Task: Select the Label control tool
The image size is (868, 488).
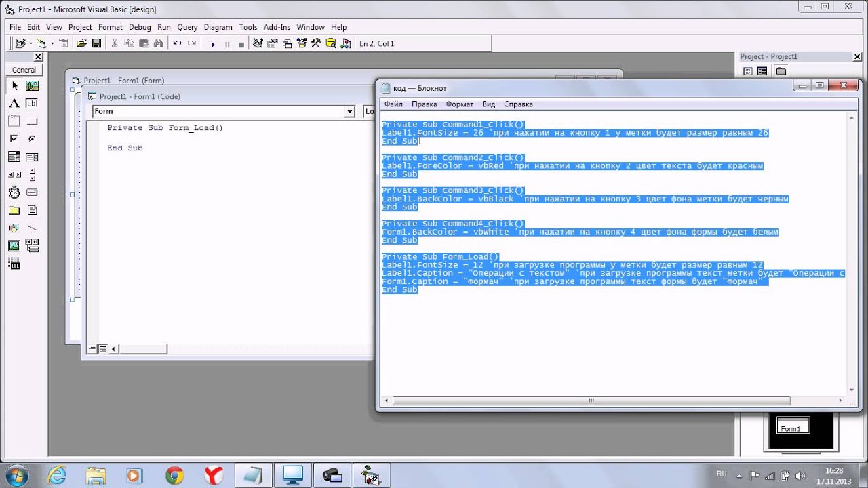Action: (14, 104)
